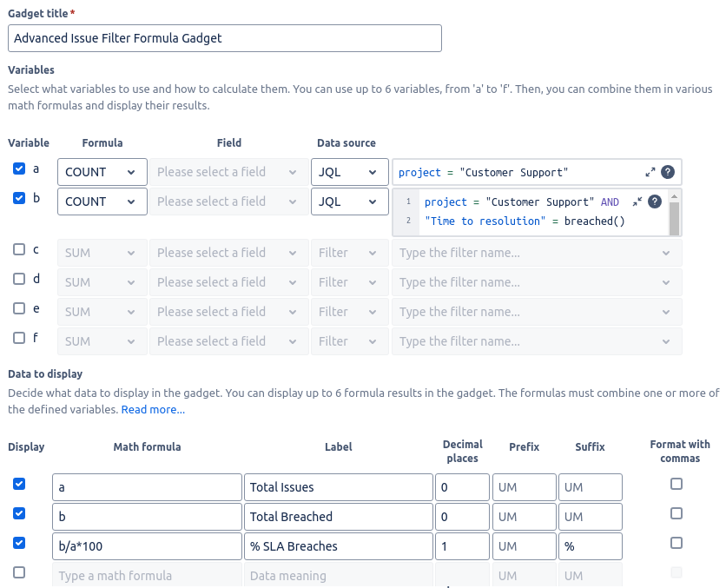Viewport: 726px width, 588px height.
Task: Uncheck variable a checkbox
Action: [x=19, y=168]
